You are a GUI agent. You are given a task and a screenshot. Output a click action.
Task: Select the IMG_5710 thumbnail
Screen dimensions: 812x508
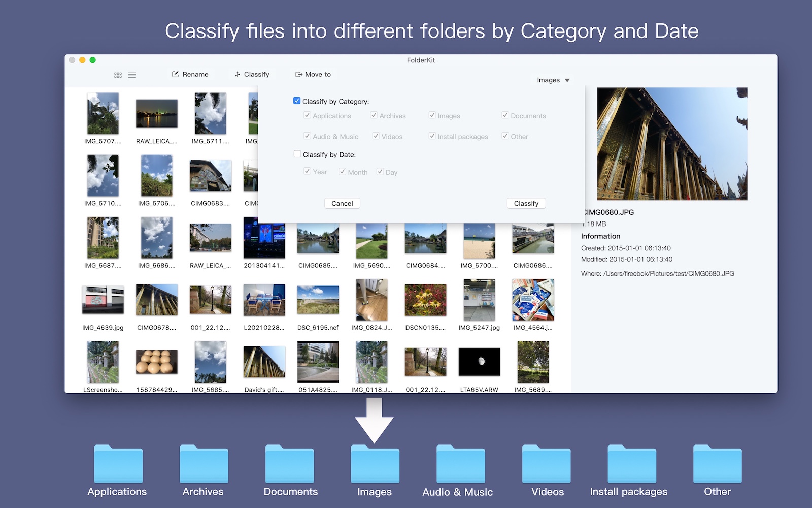pyautogui.click(x=103, y=175)
